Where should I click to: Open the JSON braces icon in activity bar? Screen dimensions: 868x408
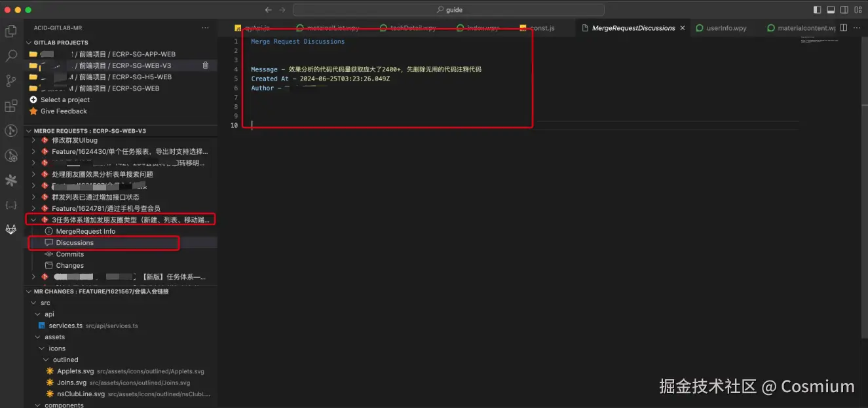(x=11, y=205)
